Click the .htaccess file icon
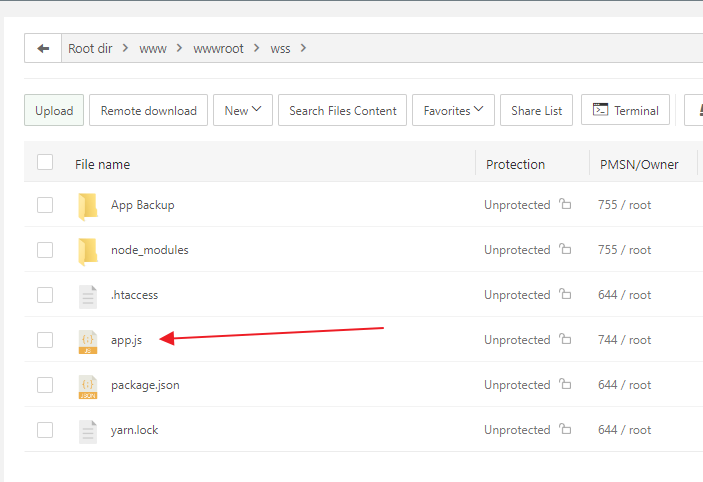 point(88,295)
